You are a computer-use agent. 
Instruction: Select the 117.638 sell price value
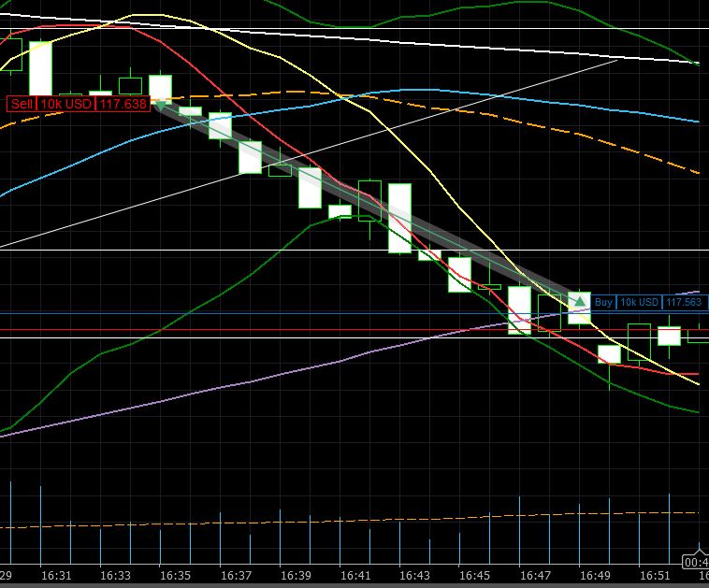pos(123,104)
